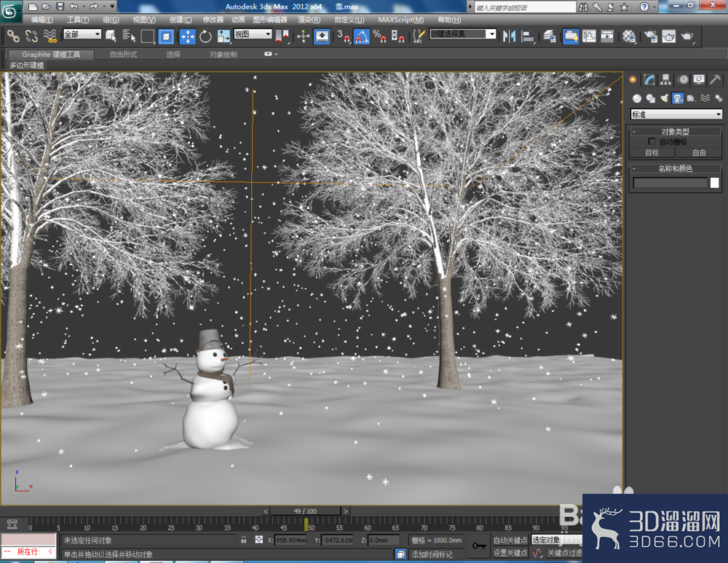Screen dimensions: 728x563
Task: Click the 目标 camera button
Action: (x=652, y=152)
